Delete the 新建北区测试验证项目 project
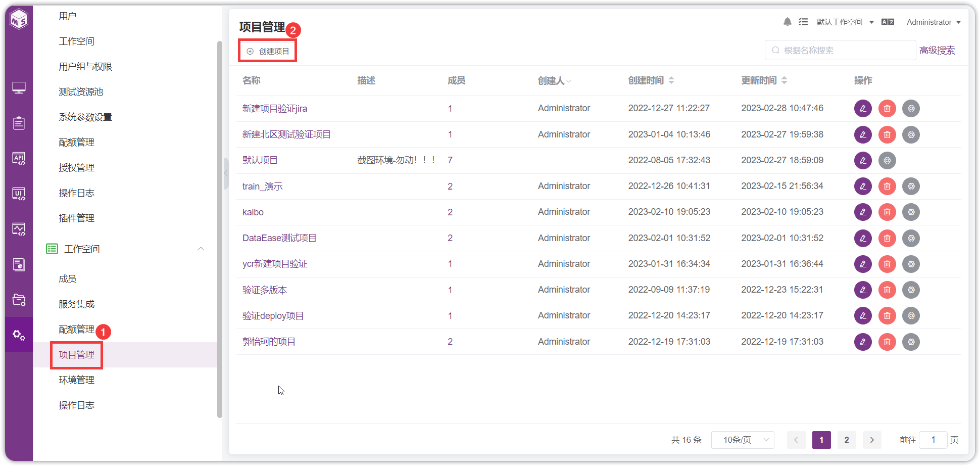Screen dimensions: 980x466 (x=887, y=134)
